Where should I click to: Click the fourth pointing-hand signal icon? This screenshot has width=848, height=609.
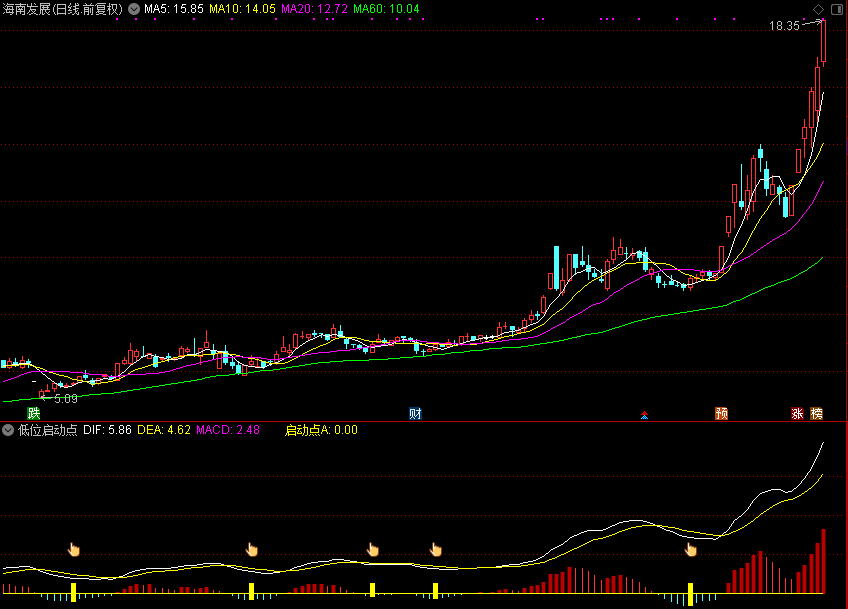(x=435, y=550)
